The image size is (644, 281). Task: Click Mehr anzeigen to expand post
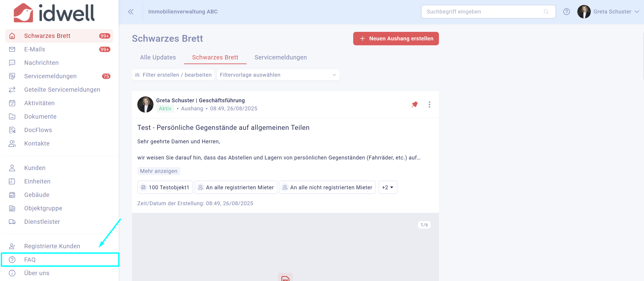point(158,171)
